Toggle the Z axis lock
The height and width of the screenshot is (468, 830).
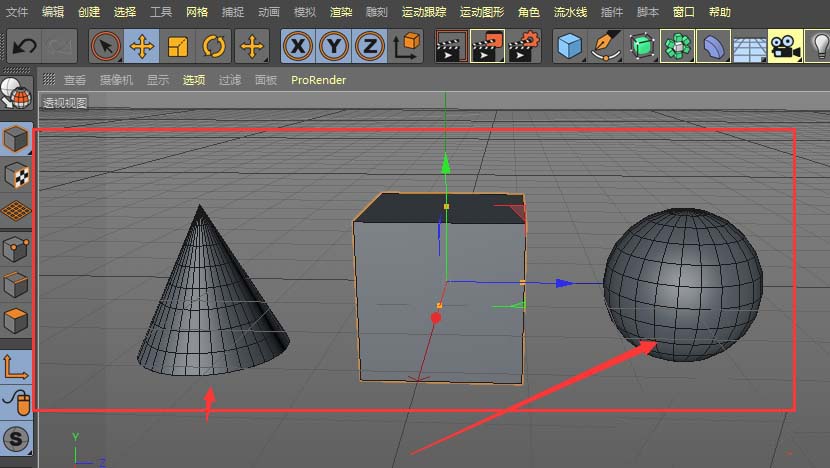[370, 47]
